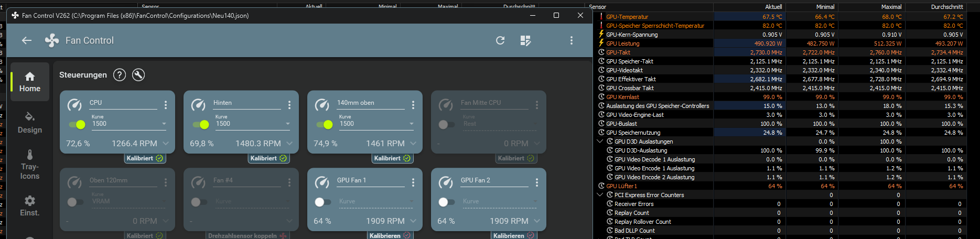Image resolution: width=980 pixels, height=239 pixels.
Task: Click Kalibrieren button under GPU Fan 1
Action: (x=390, y=235)
